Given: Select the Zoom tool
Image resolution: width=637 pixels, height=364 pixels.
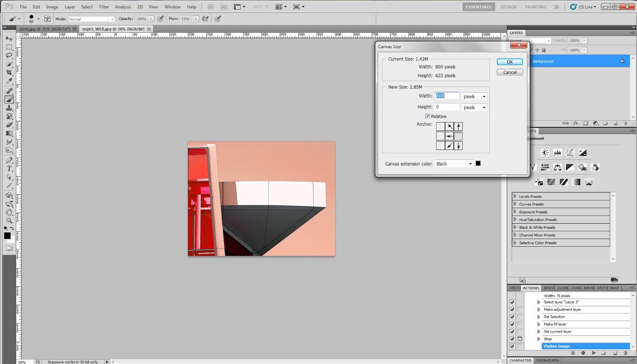Looking at the screenshot, I should coord(9,220).
